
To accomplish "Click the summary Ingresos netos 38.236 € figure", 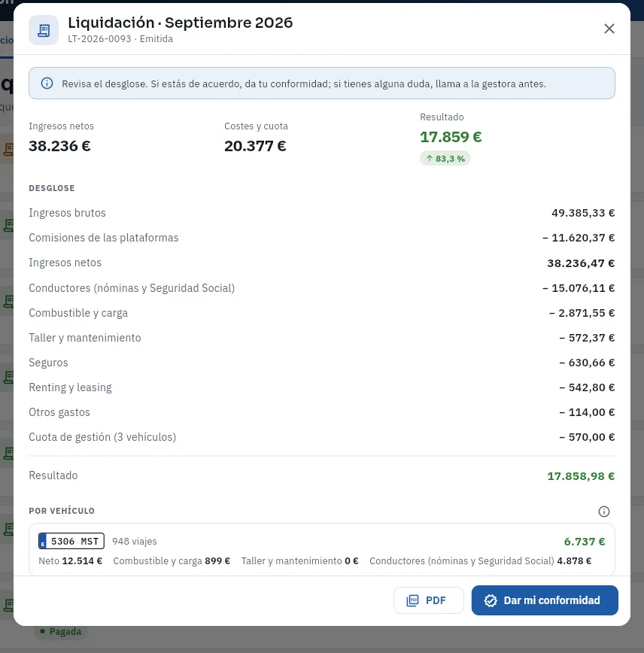I will click(59, 146).
